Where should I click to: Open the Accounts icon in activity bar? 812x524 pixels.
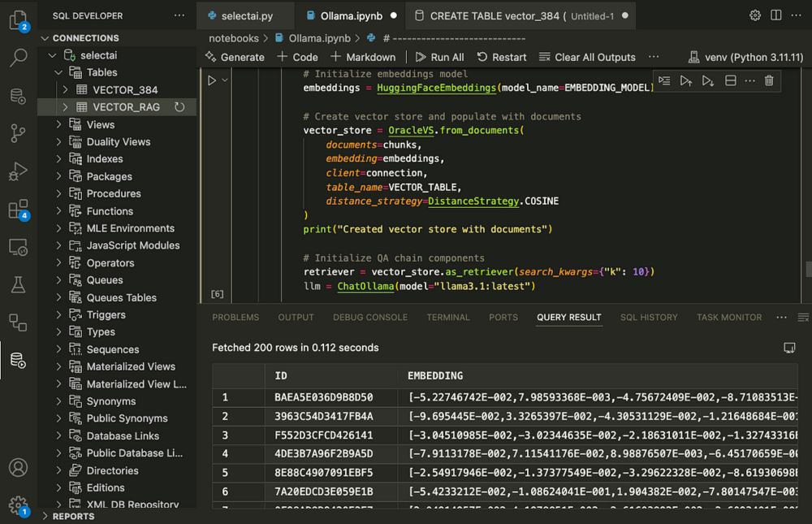18,467
